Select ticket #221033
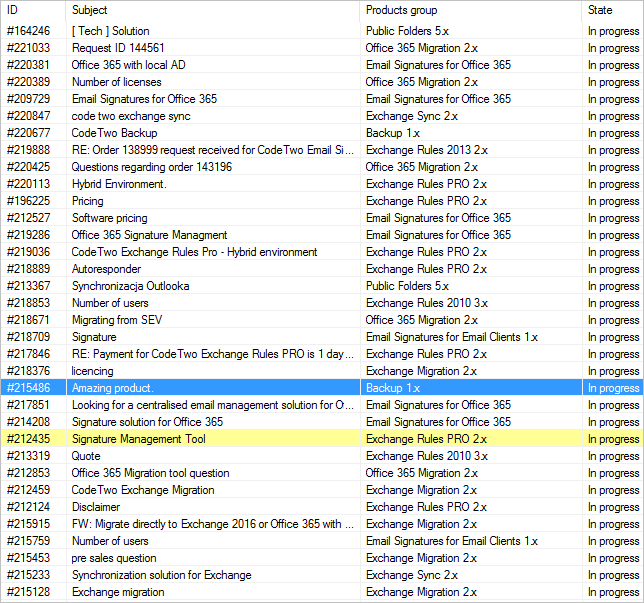Image resolution: width=644 pixels, height=603 pixels. (x=28, y=48)
